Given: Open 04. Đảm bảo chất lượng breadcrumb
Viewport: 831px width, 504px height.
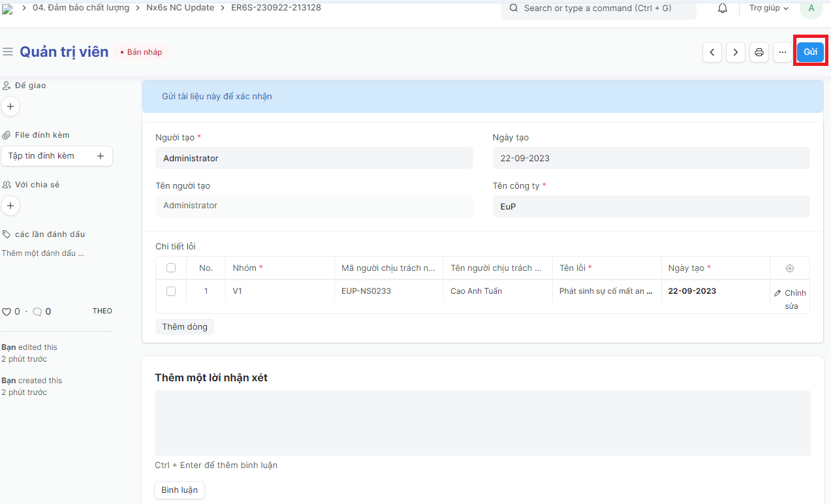Looking at the screenshot, I should coord(81,8).
